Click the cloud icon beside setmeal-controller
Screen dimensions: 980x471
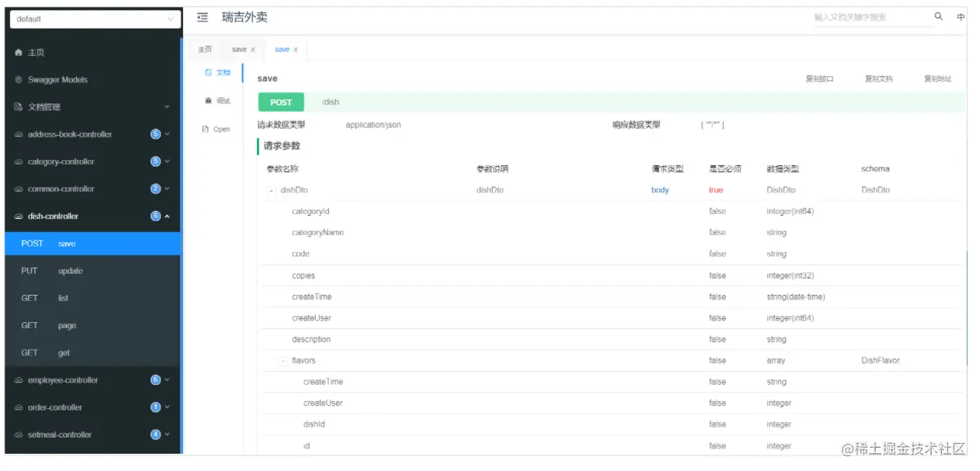(x=19, y=435)
